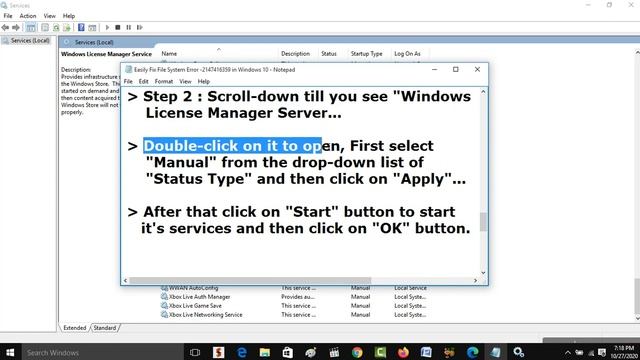The image size is (640, 360).
Task: Click Notepad's scroll right arrow
Action: point(476,280)
